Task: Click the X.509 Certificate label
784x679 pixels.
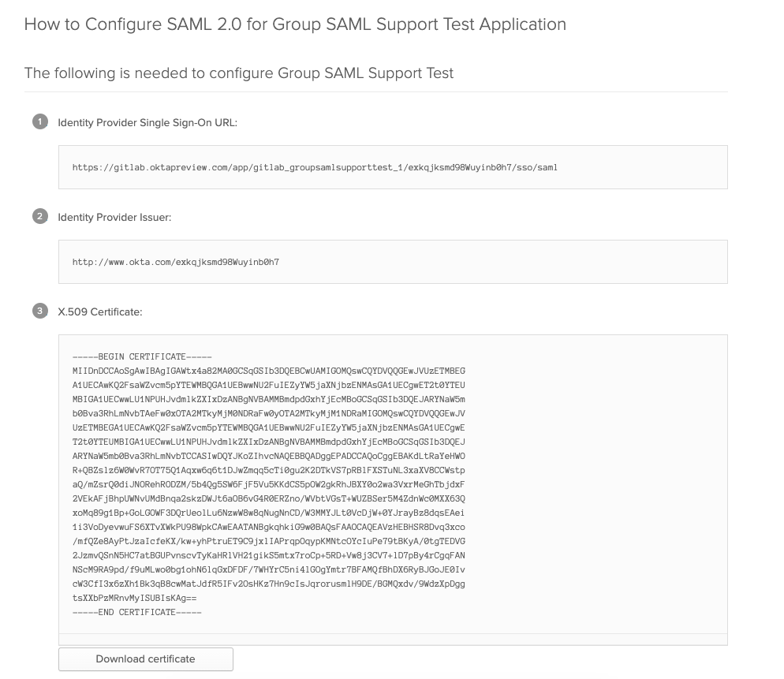Action: click(x=99, y=312)
